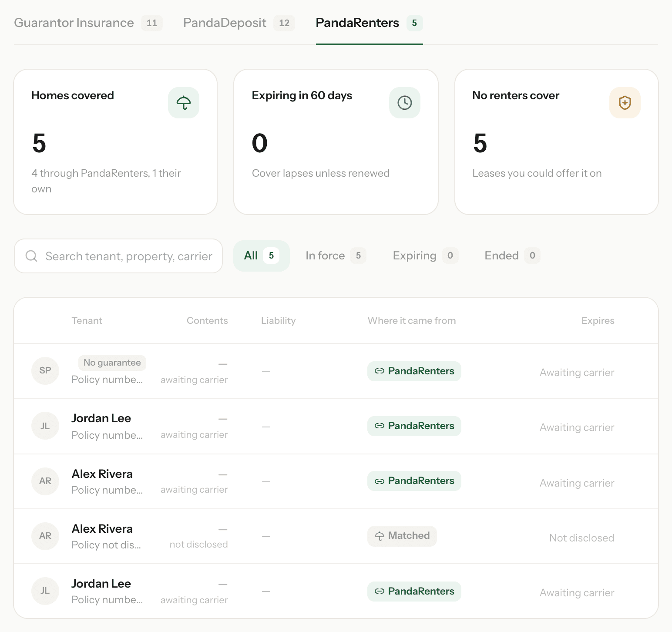The width and height of the screenshot is (672, 632).
Task: Click "4 through PandaRenters, 1 their own" text
Action: [x=106, y=181]
